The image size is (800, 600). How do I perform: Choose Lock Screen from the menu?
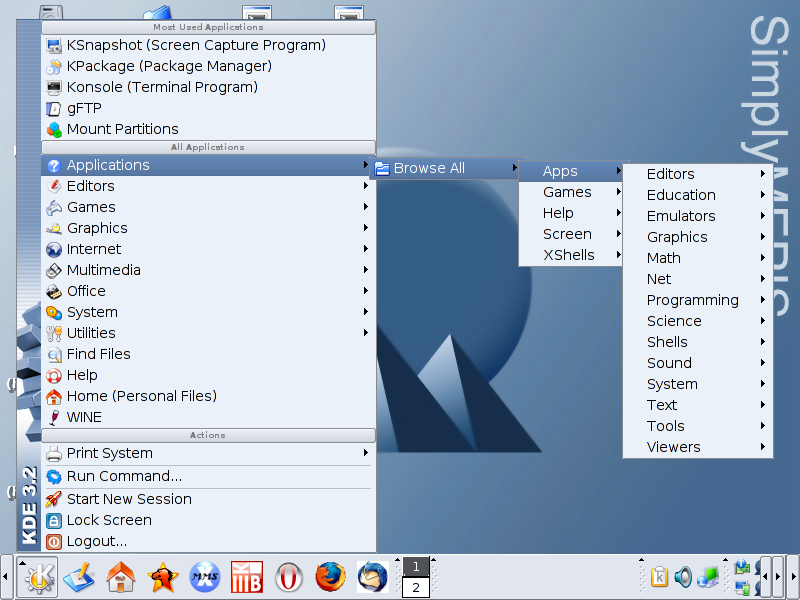(x=109, y=520)
